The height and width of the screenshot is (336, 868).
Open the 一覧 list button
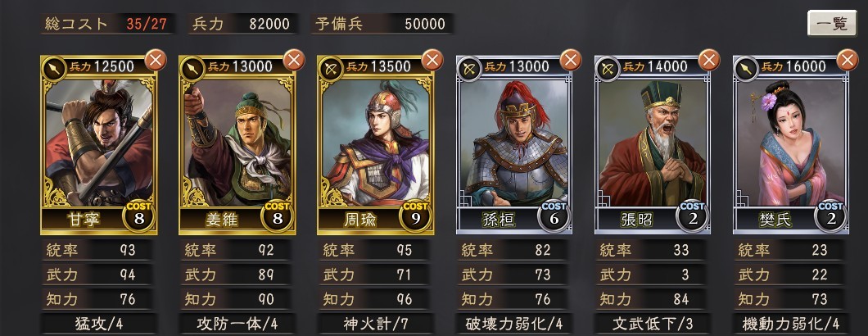tap(831, 24)
